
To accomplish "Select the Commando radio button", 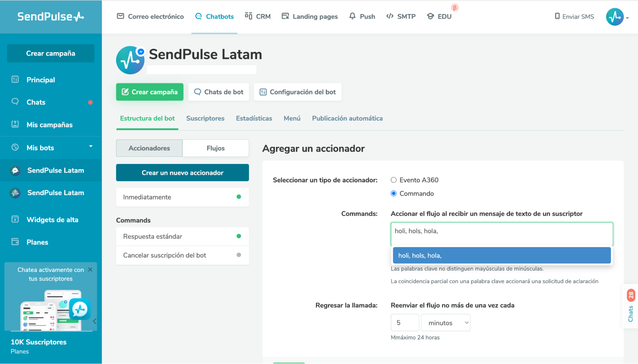I will coord(394,193).
